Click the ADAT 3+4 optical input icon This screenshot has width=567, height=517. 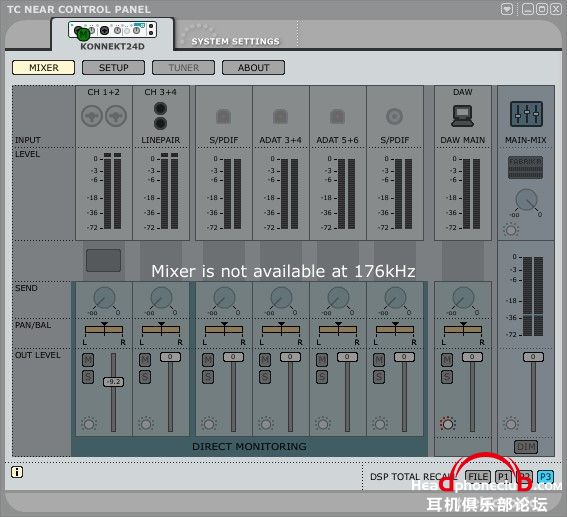[x=280, y=116]
